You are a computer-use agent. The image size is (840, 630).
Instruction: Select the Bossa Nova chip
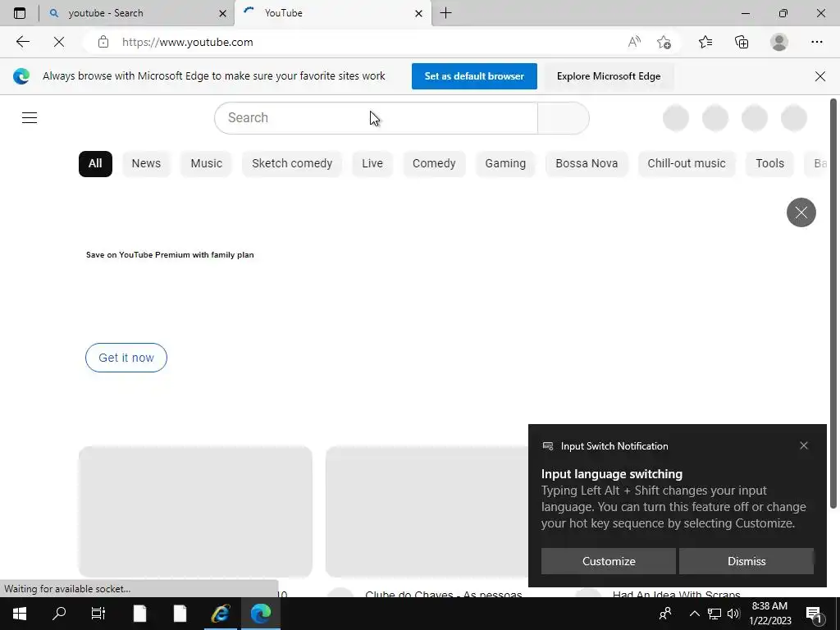point(587,163)
